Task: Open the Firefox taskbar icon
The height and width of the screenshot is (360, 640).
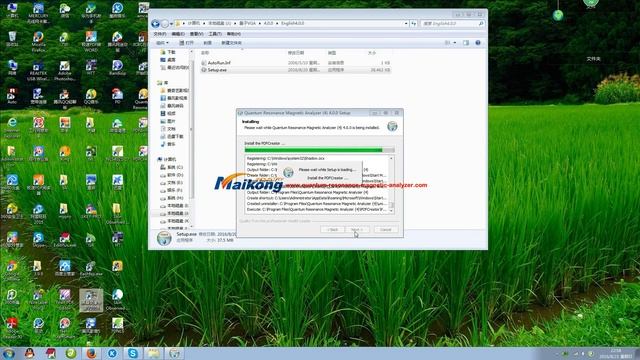Action: [91, 353]
